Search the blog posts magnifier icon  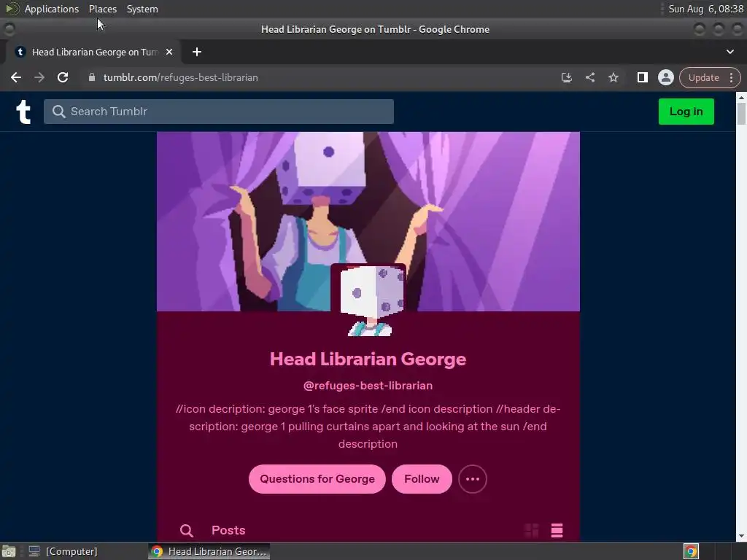(187, 531)
